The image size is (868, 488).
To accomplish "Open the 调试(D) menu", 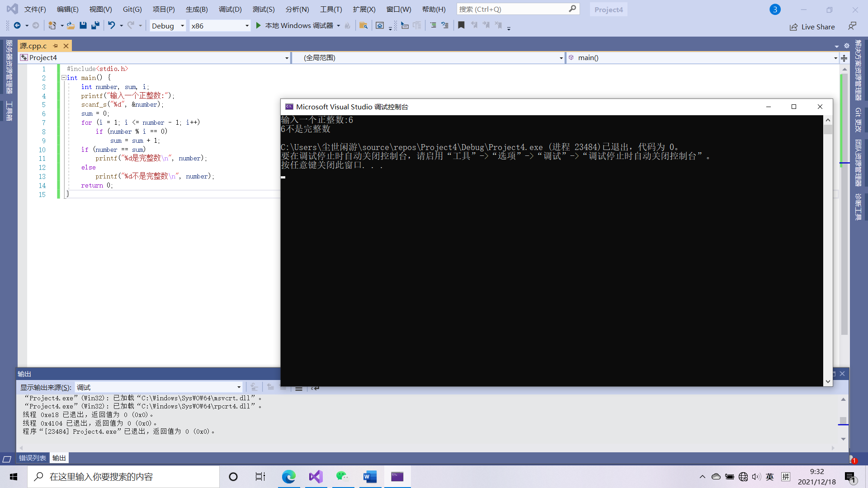I will pyautogui.click(x=230, y=9).
